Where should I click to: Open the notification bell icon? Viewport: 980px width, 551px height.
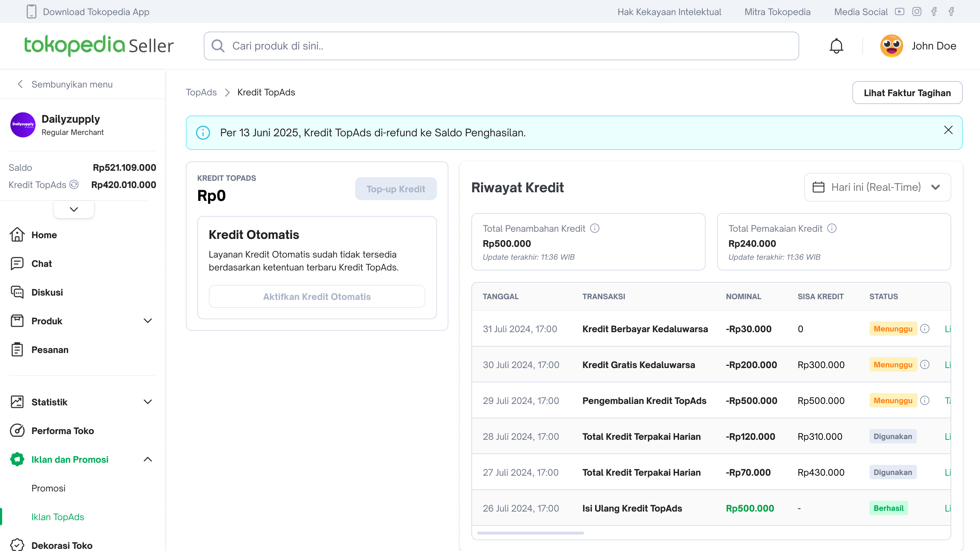click(836, 46)
